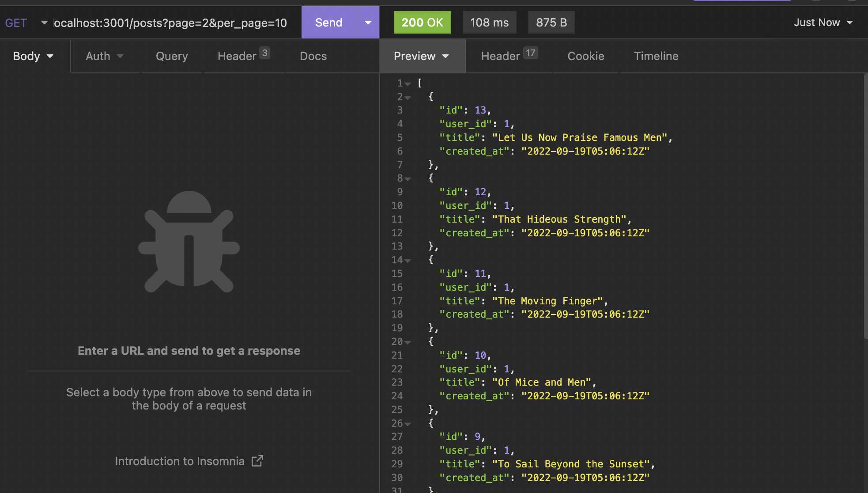868x493 pixels.
Task: Open the Auth tab
Action: (x=104, y=56)
